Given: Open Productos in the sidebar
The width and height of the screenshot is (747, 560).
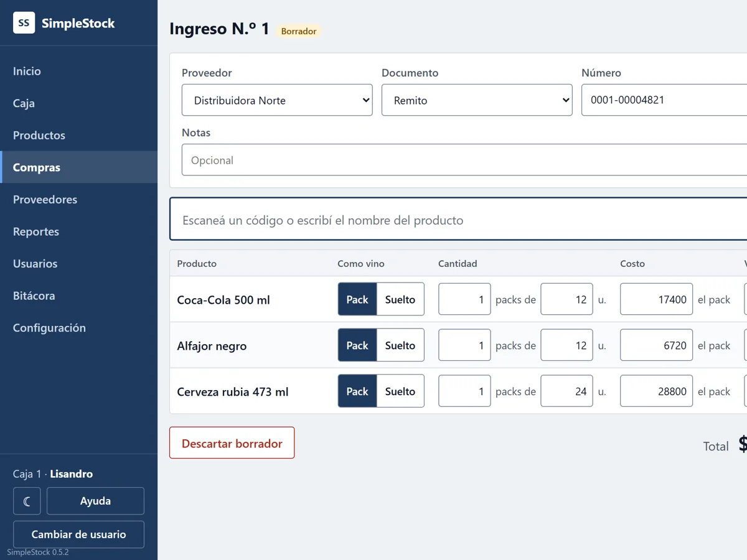Looking at the screenshot, I should [79, 135].
